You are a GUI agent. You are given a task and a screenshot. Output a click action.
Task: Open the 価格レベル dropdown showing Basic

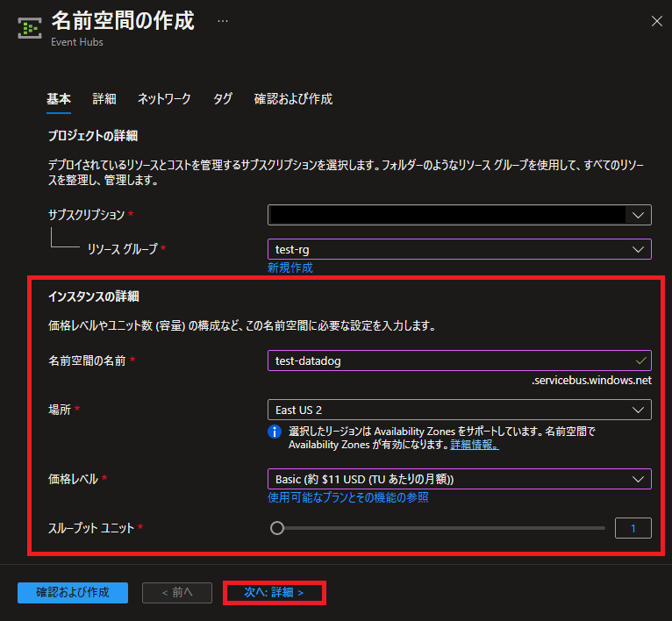tap(460, 479)
